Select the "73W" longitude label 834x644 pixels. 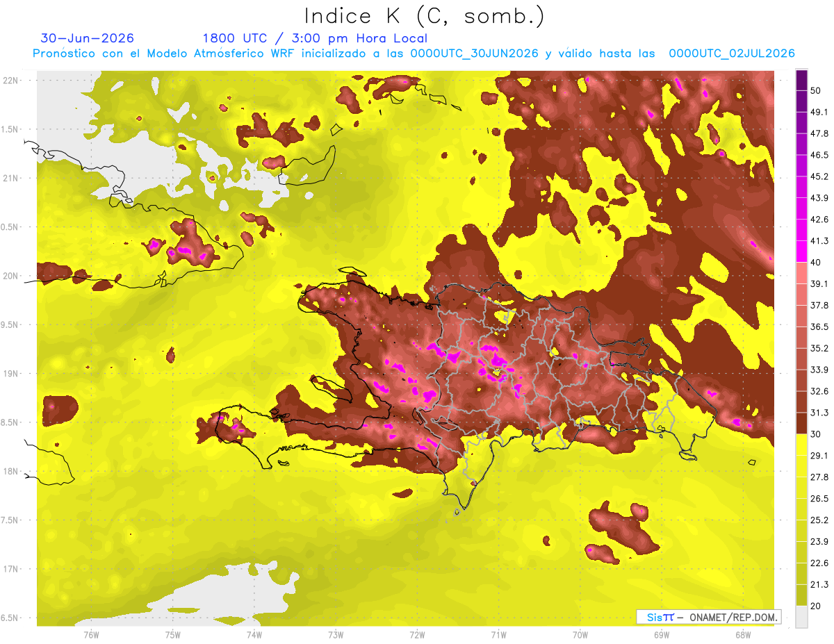click(336, 634)
